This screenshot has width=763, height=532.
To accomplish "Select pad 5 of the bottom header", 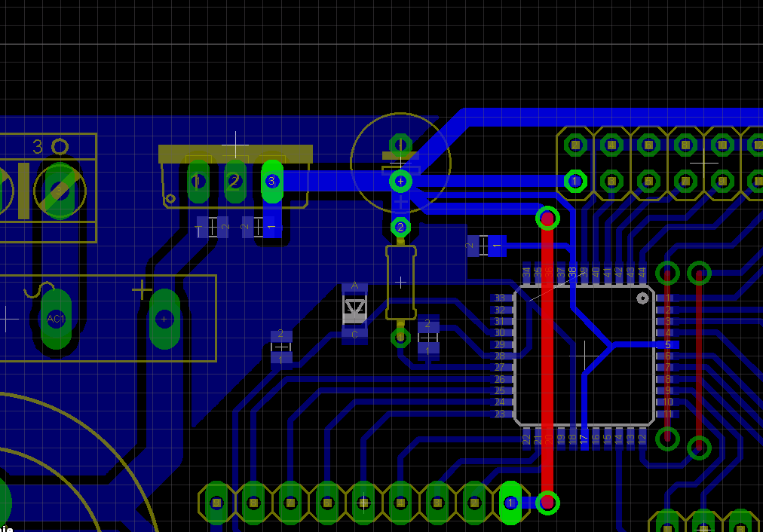I will (x=363, y=503).
